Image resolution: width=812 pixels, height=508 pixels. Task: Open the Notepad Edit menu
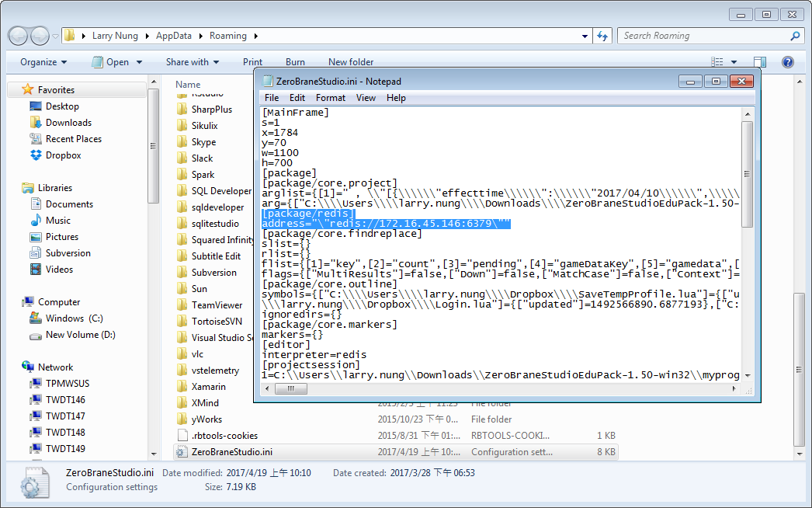[x=297, y=98]
